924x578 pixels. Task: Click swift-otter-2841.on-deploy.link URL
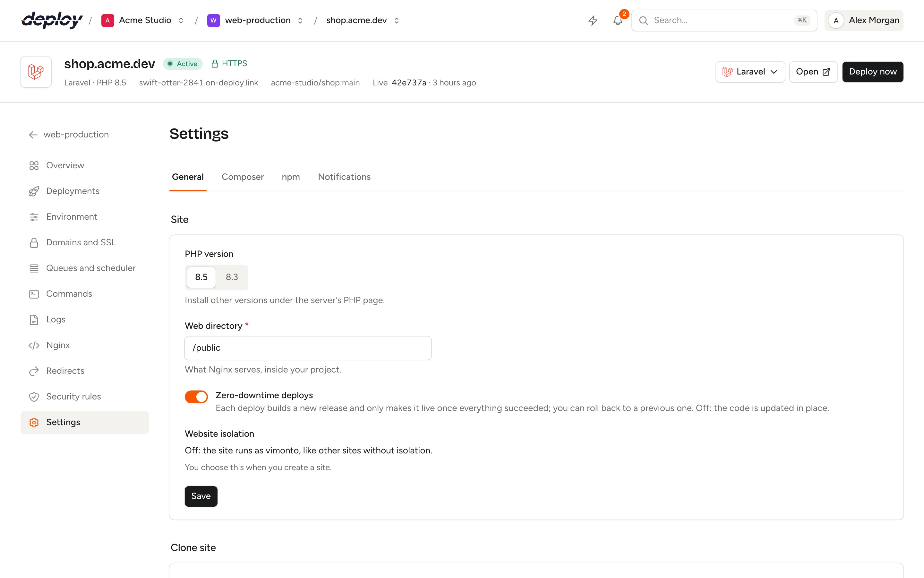pyautogui.click(x=199, y=83)
